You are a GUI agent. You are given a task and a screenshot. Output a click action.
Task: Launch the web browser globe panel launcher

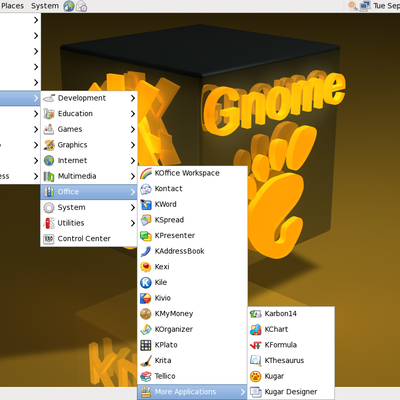point(69,6)
